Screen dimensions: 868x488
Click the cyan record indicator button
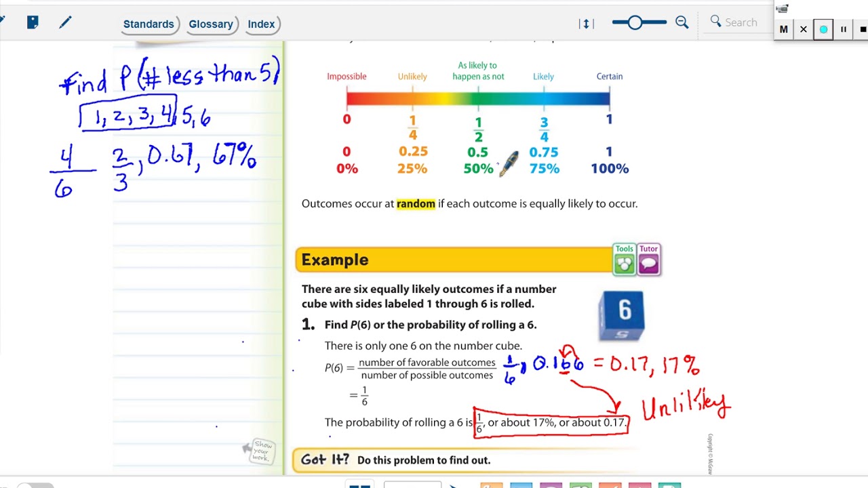(823, 29)
